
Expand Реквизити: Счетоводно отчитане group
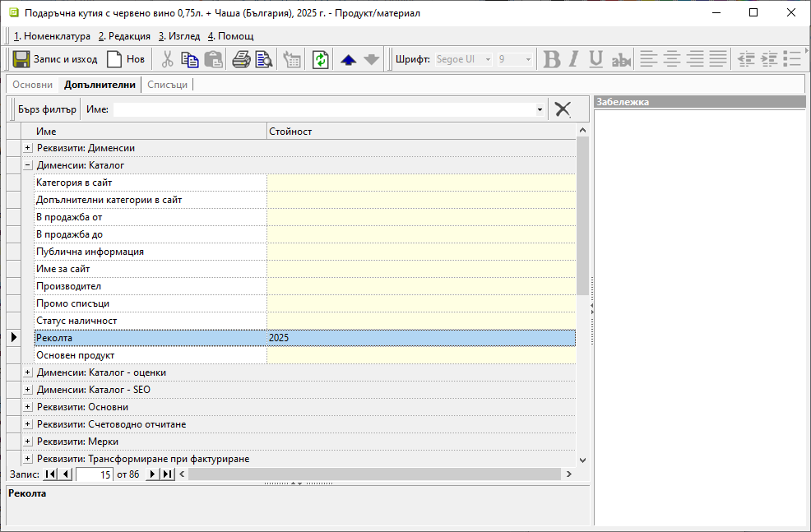[28, 424]
